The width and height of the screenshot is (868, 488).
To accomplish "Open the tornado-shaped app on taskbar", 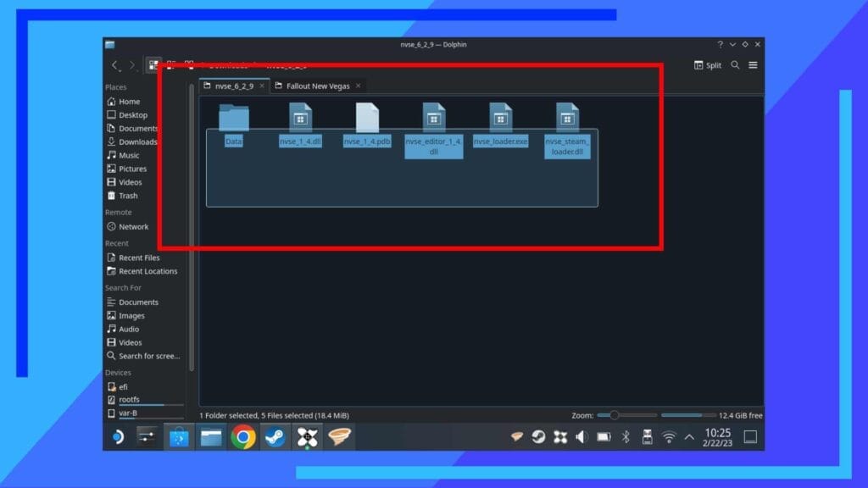I will tap(339, 437).
